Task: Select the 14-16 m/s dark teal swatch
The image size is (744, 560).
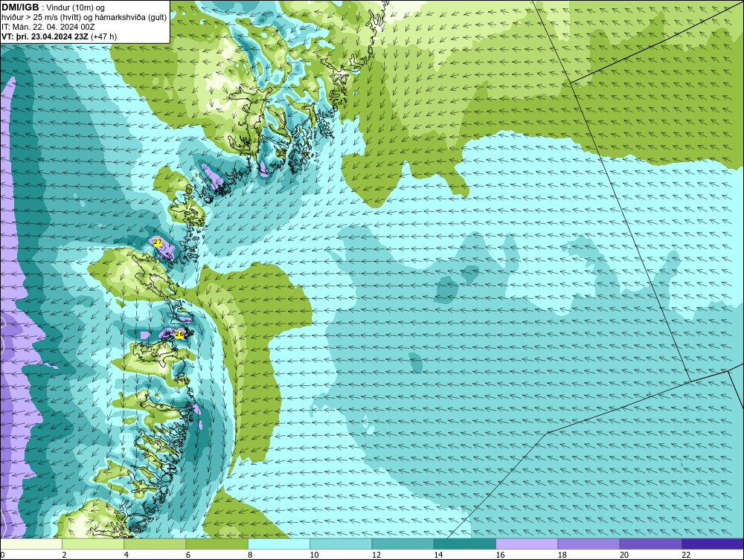Action: click(464, 544)
